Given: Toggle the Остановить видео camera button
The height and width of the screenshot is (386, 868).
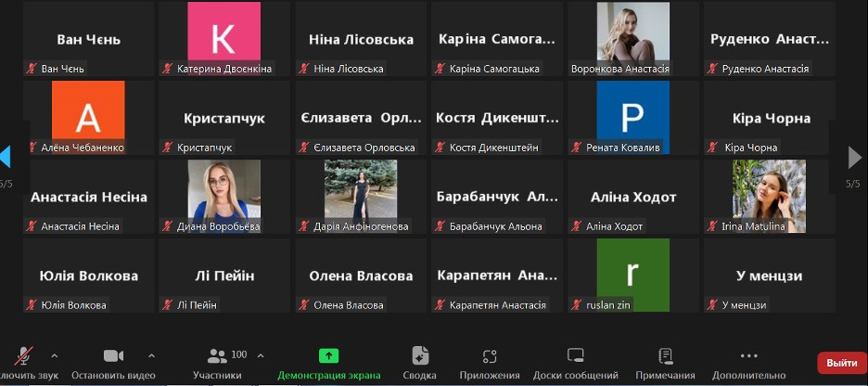Looking at the screenshot, I should (113, 355).
